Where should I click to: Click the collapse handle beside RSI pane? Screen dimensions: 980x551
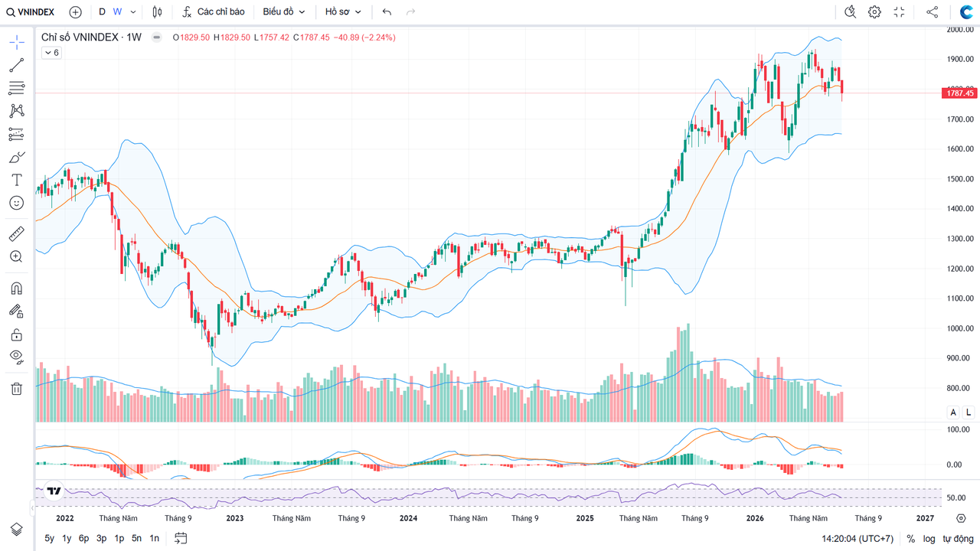[32, 507]
